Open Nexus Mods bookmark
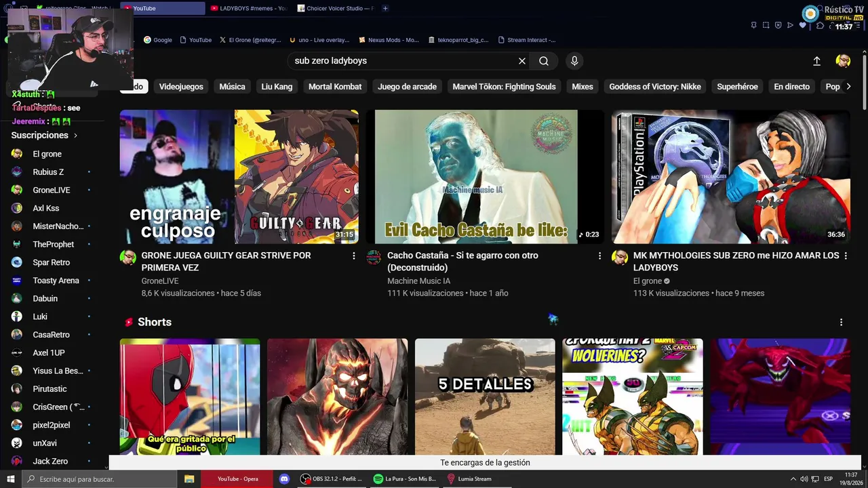 (389, 40)
